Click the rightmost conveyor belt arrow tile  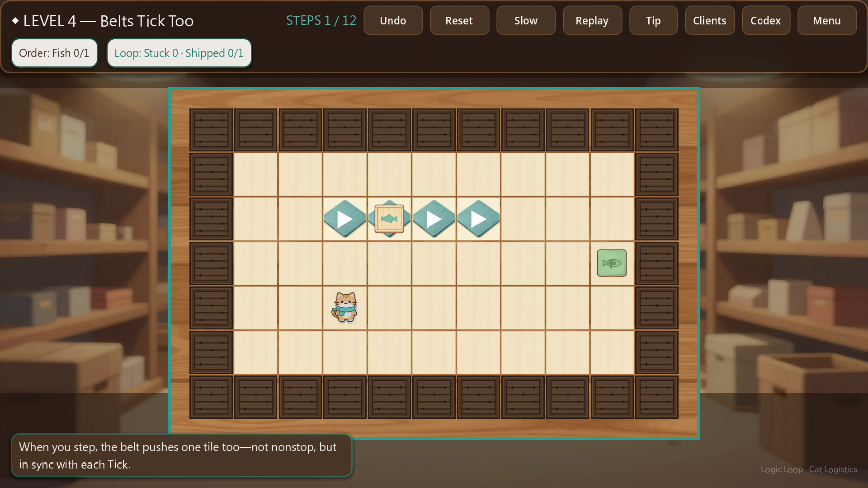(x=478, y=219)
